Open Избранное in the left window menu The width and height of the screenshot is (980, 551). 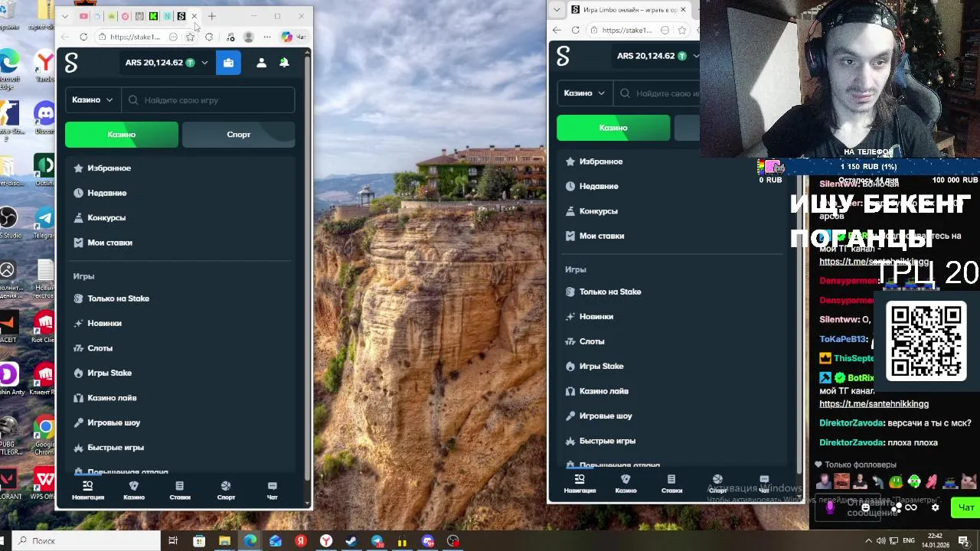(x=109, y=168)
